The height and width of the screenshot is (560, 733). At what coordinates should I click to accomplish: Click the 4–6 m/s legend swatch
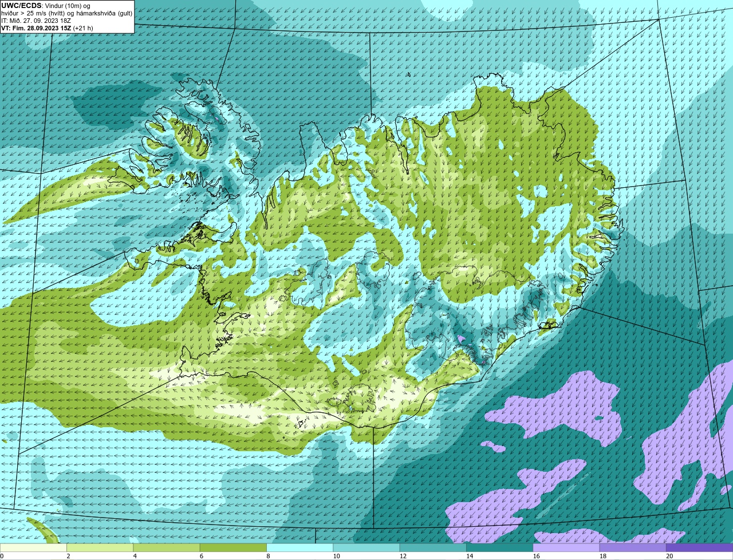tap(167, 547)
